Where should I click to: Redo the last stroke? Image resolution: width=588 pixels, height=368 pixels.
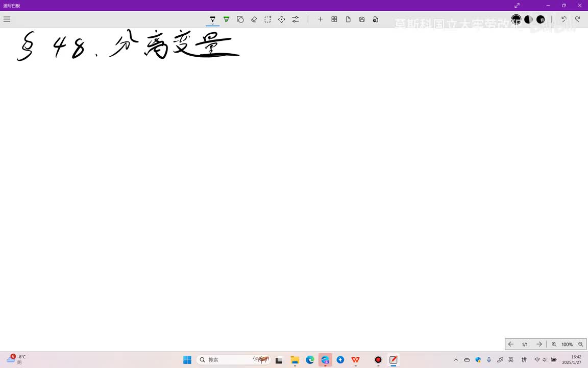tap(577, 19)
